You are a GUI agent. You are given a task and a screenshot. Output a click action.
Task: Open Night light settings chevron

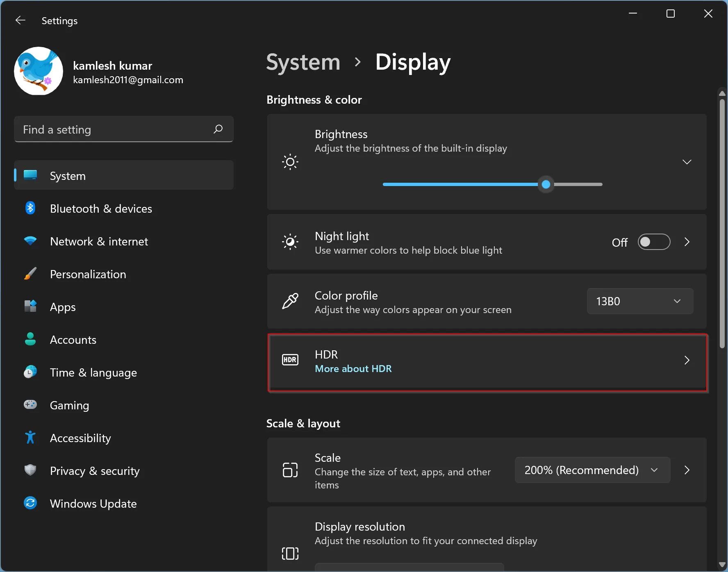(687, 242)
